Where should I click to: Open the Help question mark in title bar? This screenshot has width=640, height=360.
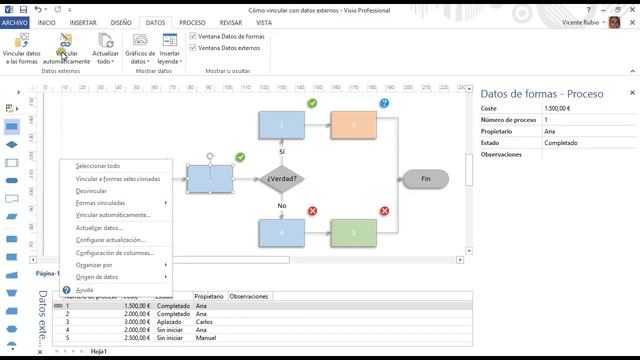pyautogui.click(x=588, y=10)
